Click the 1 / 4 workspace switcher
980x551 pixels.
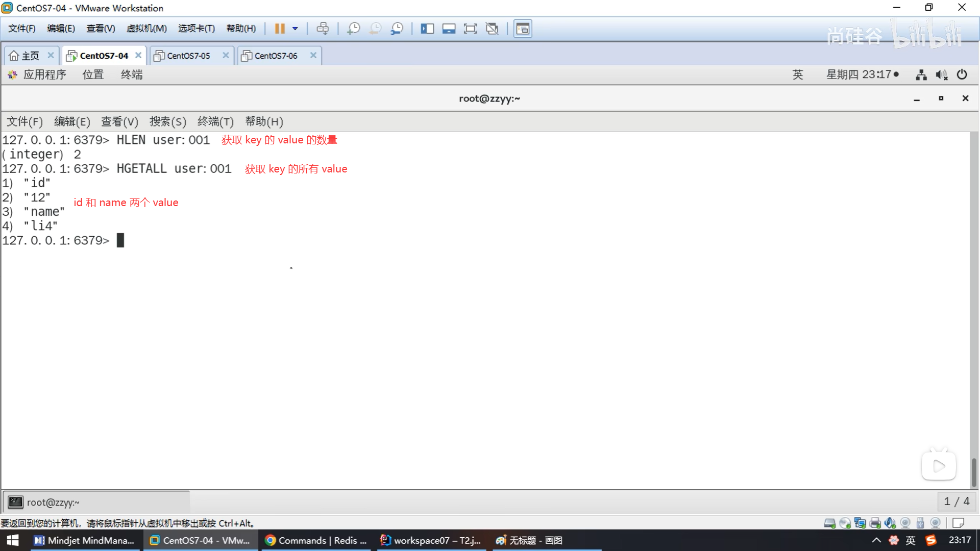(x=956, y=502)
